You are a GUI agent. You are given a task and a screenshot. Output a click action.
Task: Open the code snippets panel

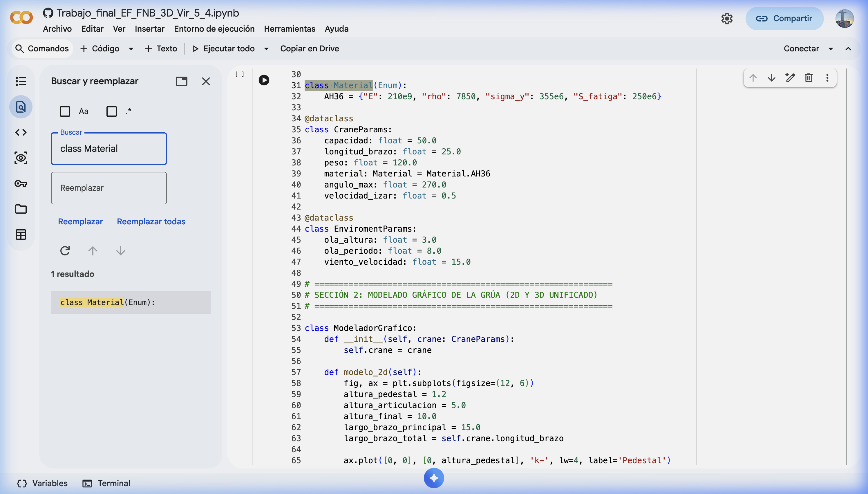pyautogui.click(x=21, y=132)
